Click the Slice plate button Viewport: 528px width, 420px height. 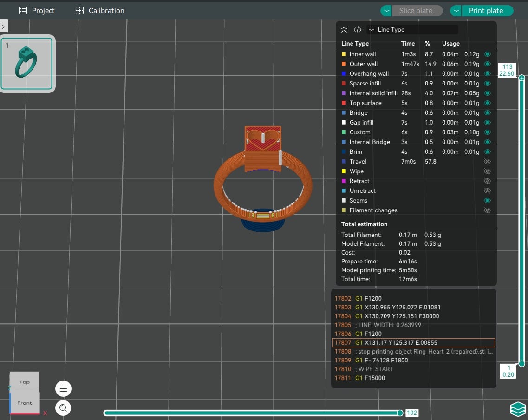417,11
